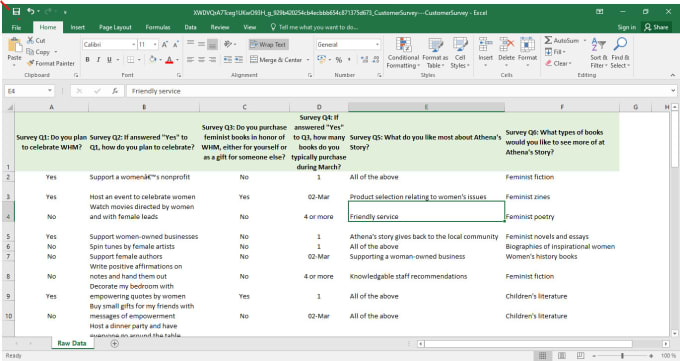680x361 pixels.
Task: Open Conditional Formatting
Action: (x=403, y=53)
